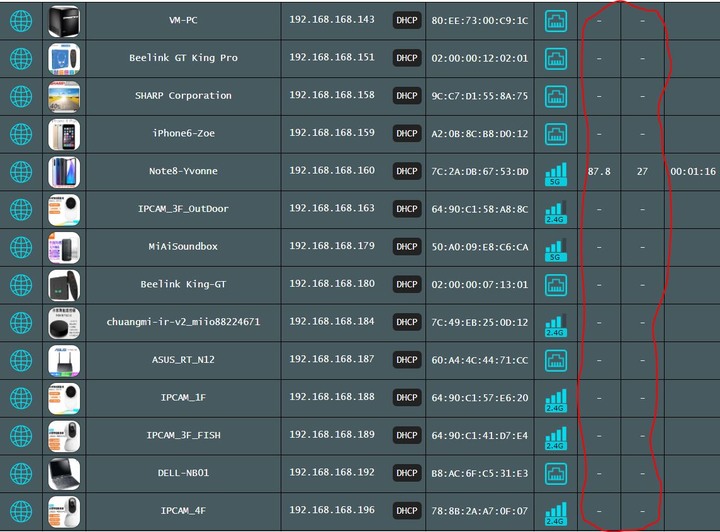Open the MiAiSoundbox device image
720x532 pixels.
[64, 247]
